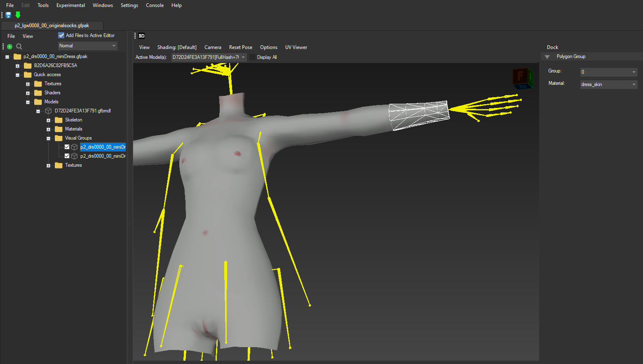The image size is (643, 364).
Task: Collapse the Models tree node
Action: click(x=28, y=102)
